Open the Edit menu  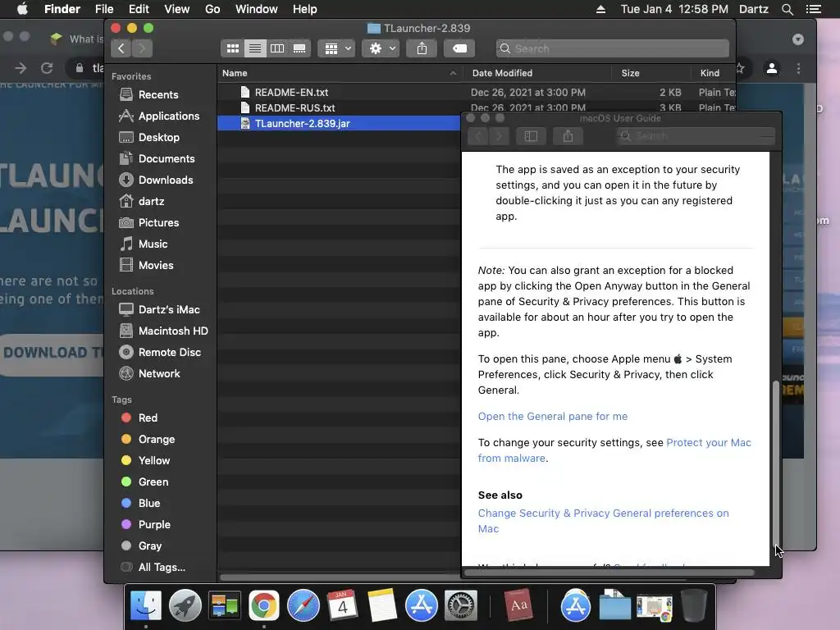tap(139, 9)
